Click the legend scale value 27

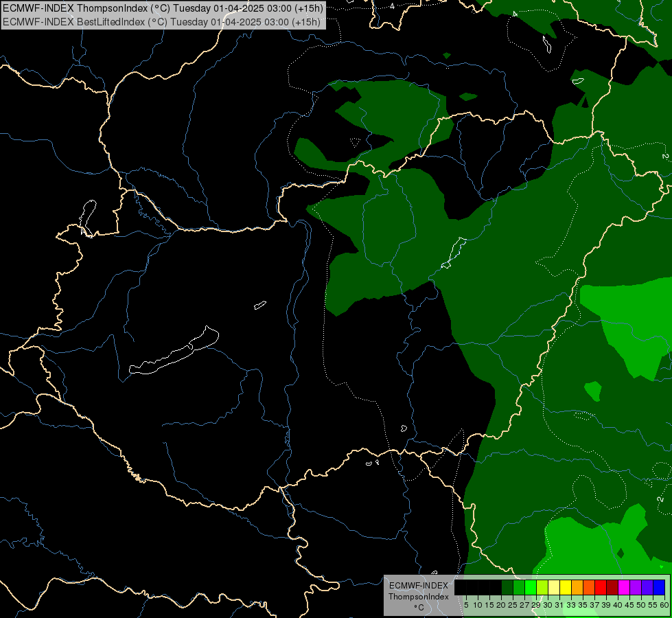pos(524,605)
